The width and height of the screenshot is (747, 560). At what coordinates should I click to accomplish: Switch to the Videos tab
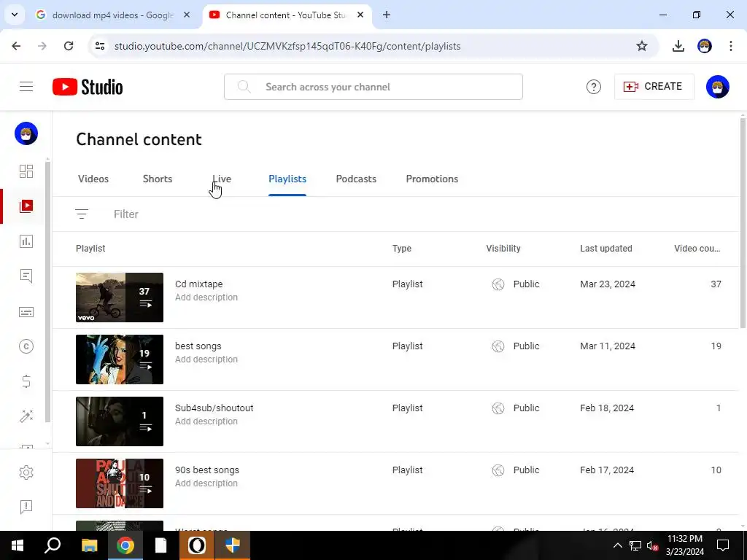pos(93,179)
